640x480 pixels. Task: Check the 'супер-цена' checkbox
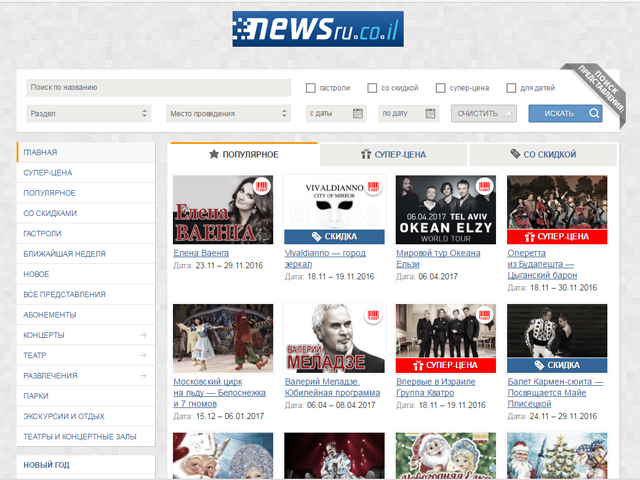click(x=440, y=88)
